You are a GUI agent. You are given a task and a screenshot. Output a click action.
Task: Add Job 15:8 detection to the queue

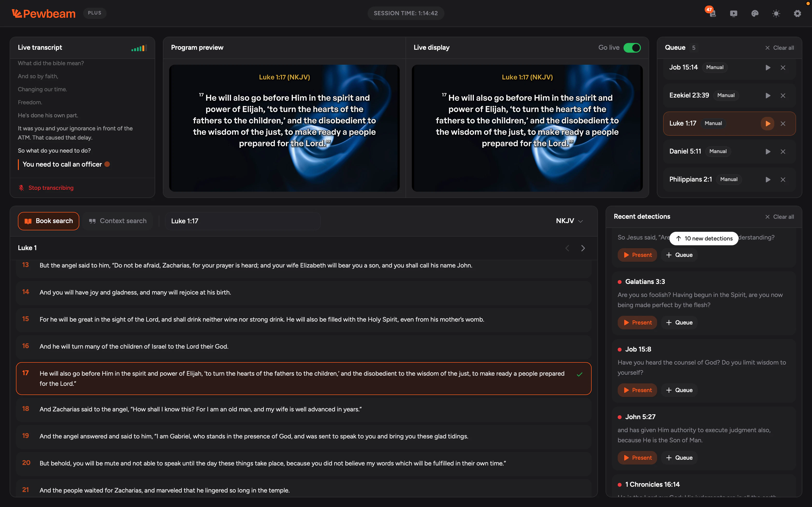(x=679, y=390)
